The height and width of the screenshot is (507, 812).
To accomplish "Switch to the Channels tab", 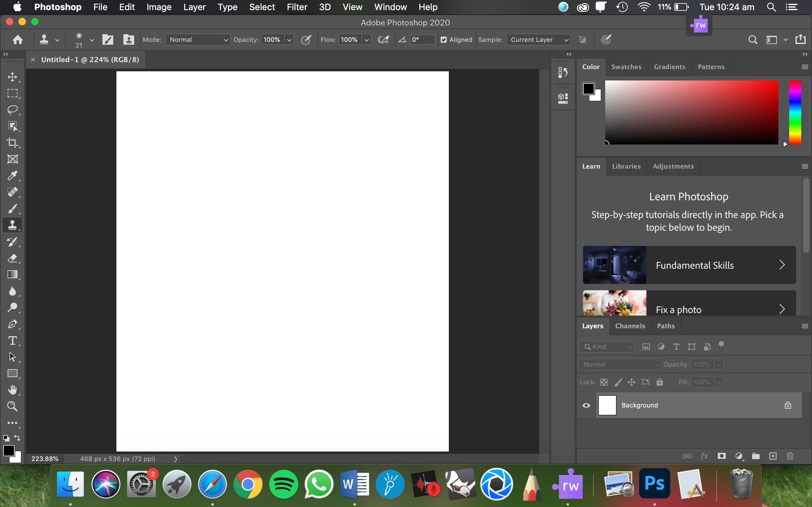I will [630, 326].
